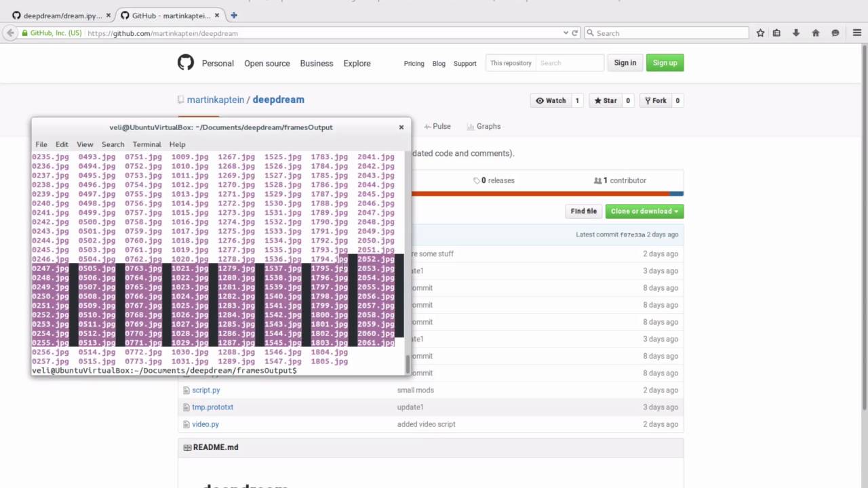Screen dimensions: 868x488
Task: Click the file icon next to tmp.prototxt
Action: [x=186, y=407]
